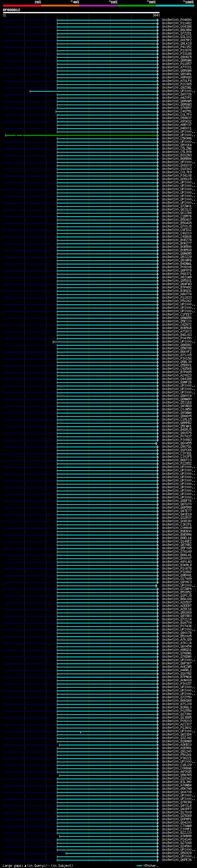Select hit label UniRef100_P11857
This screenshot has height=868, width=197.
[177, 64]
